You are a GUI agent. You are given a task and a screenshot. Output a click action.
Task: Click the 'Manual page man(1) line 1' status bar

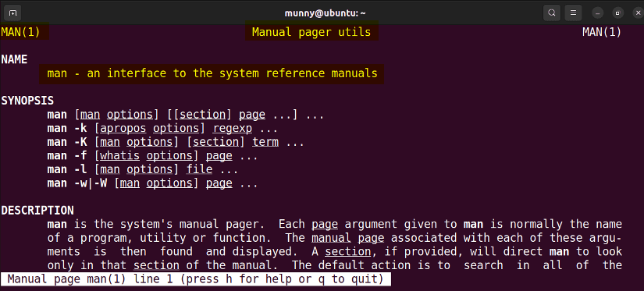coord(195,279)
